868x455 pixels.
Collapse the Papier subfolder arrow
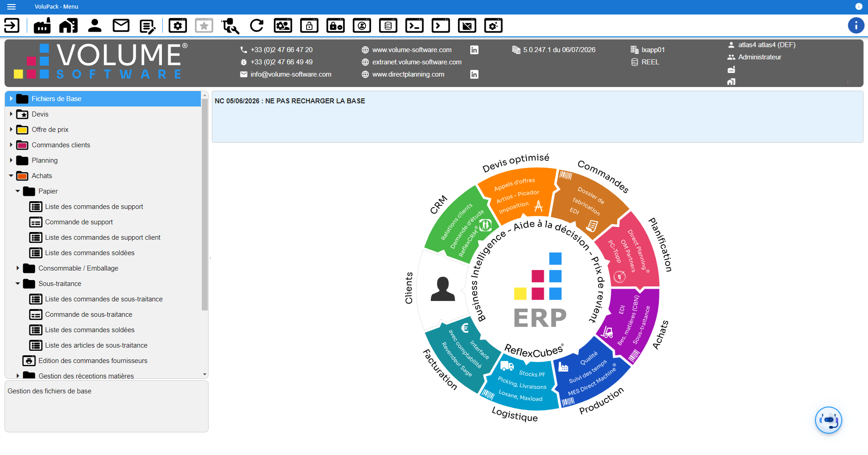[x=18, y=191]
